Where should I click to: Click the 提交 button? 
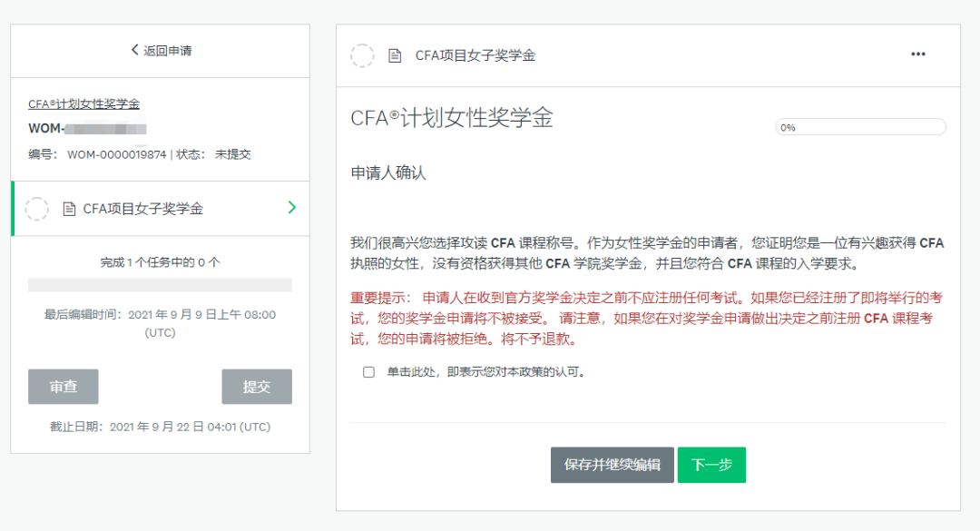257,386
